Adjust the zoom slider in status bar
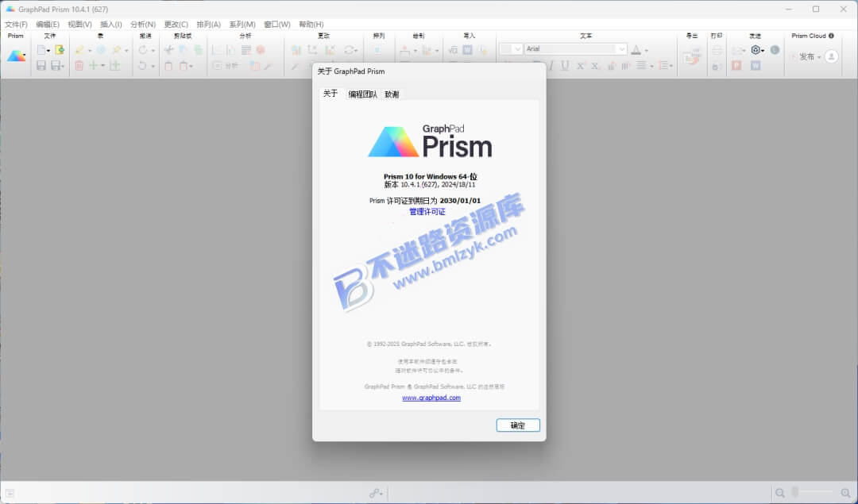 [x=814, y=493]
